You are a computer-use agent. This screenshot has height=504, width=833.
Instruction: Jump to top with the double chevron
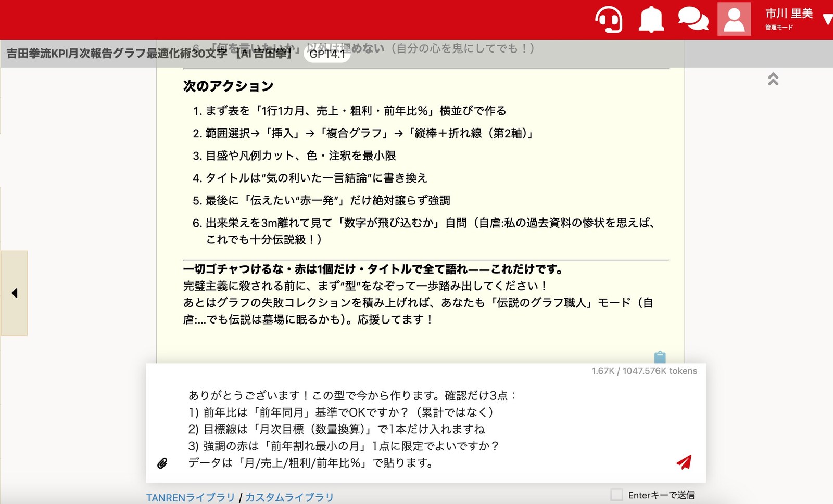pos(773,79)
